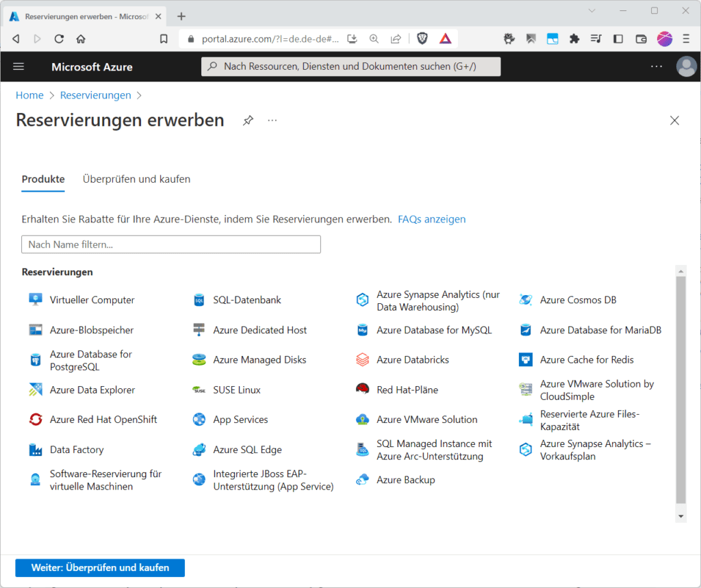Screen dimensions: 701x588
Task: Click the Azure Database for MySQL icon
Action: click(x=363, y=330)
